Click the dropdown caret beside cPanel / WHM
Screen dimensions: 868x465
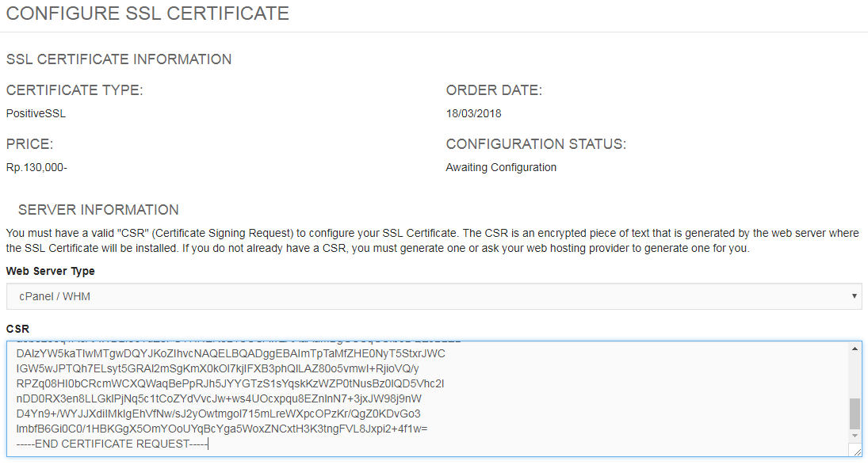855,295
